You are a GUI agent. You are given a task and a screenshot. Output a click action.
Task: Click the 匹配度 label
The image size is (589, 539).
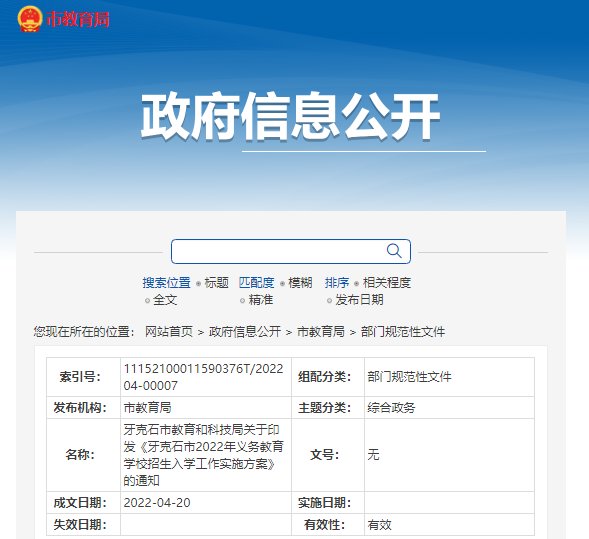pos(257,283)
